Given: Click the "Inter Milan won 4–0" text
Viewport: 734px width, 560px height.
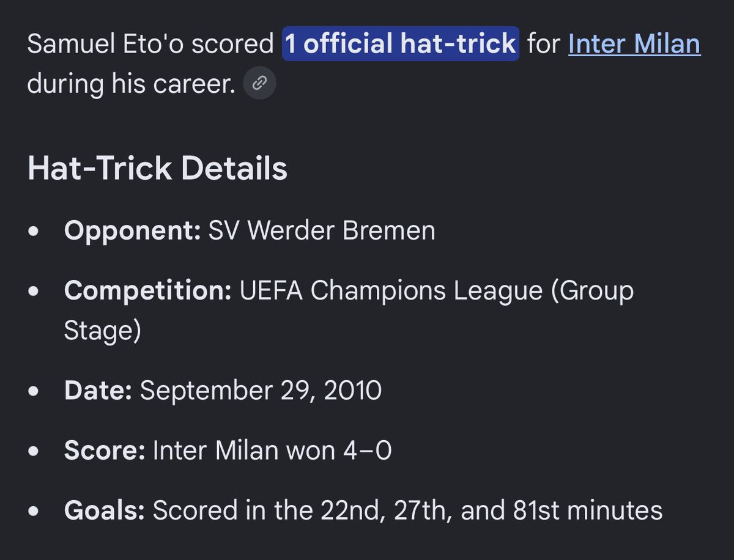Looking at the screenshot, I should coord(272,451).
